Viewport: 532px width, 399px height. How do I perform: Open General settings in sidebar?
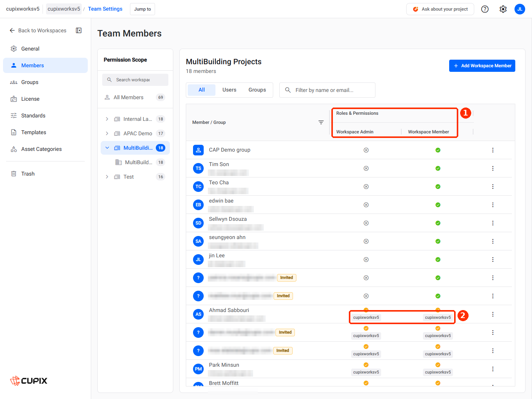click(45, 49)
